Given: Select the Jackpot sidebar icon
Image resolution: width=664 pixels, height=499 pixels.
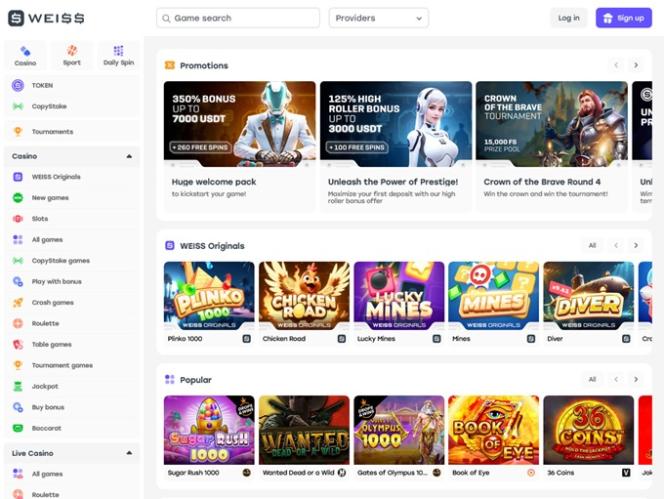Looking at the screenshot, I should [17, 386].
